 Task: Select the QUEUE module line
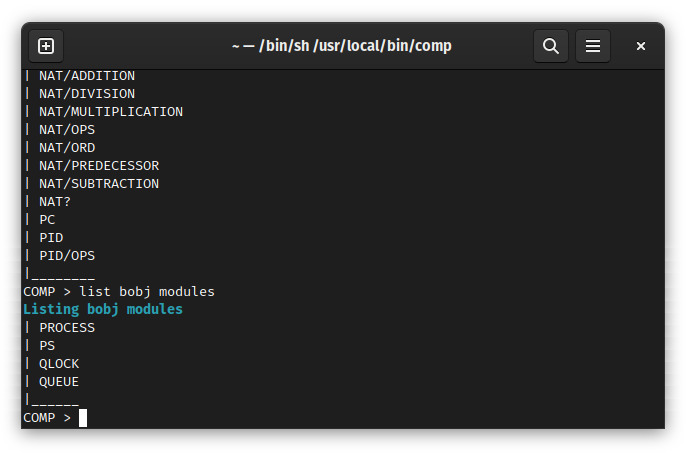tap(59, 381)
